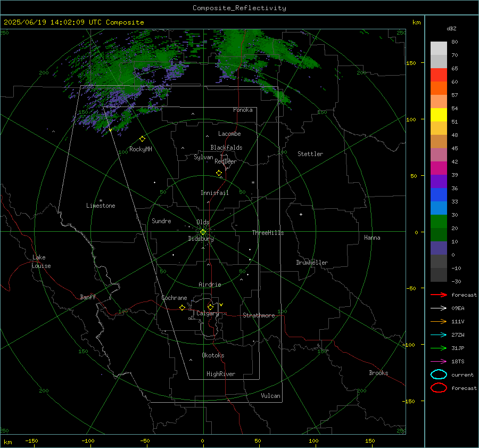Click the Sundre label
Screen dimensions: 479x448
point(161,221)
